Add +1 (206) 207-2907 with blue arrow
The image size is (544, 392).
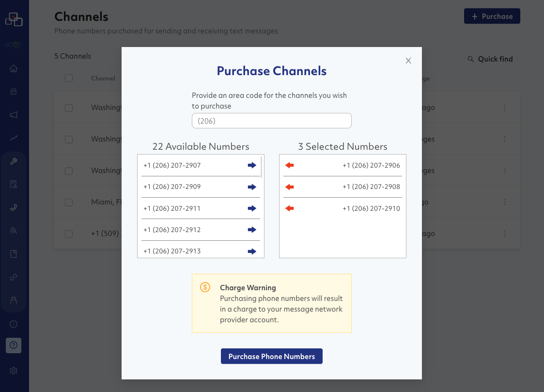(x=252, y=165)
